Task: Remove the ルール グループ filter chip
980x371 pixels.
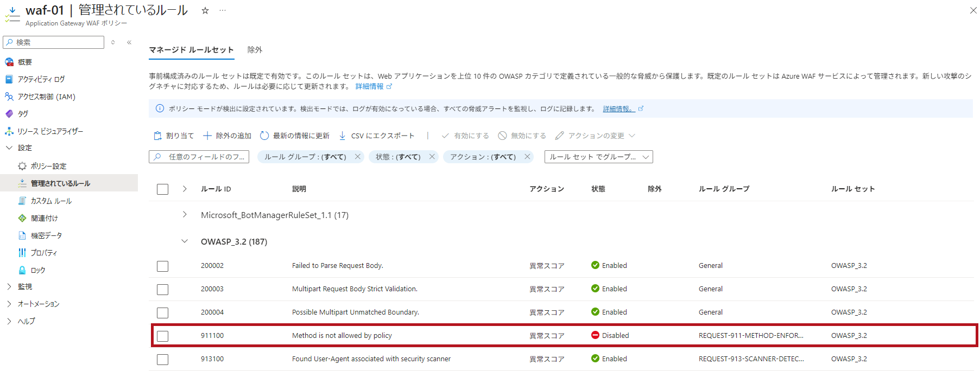Action: pyautogui.click(x=357, y=157)
